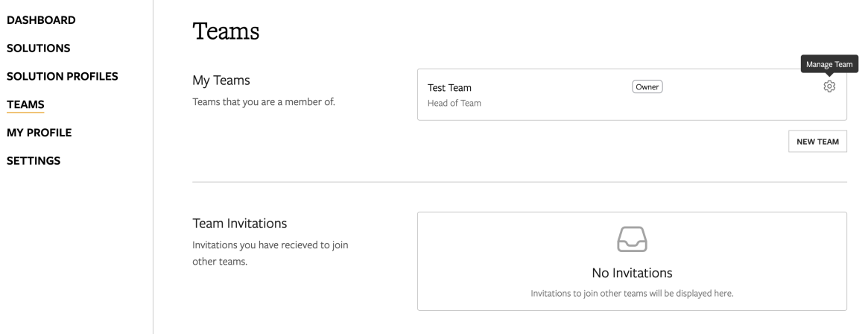
Task: Click the Team Invitations section heading
Action: pyautogui.click(x=240, y=223)
